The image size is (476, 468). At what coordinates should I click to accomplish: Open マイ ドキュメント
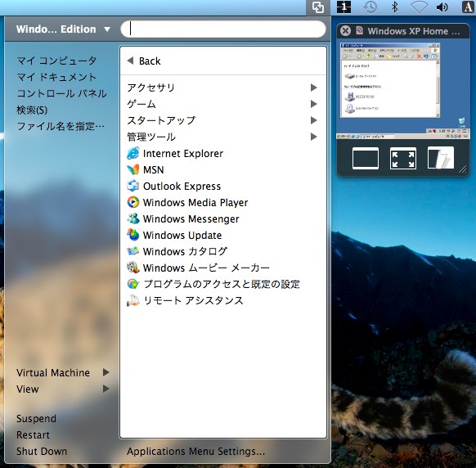coord(56,77)
